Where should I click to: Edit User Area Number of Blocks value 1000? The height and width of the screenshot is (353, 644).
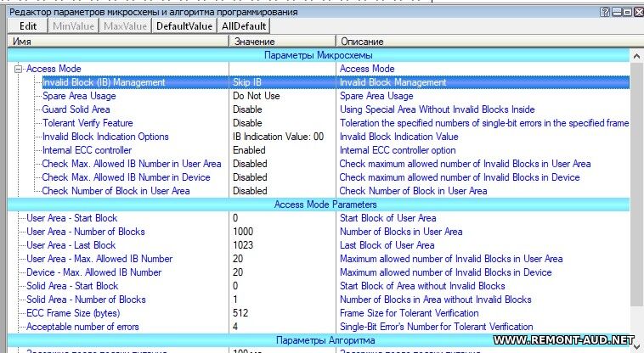[244, 232]
